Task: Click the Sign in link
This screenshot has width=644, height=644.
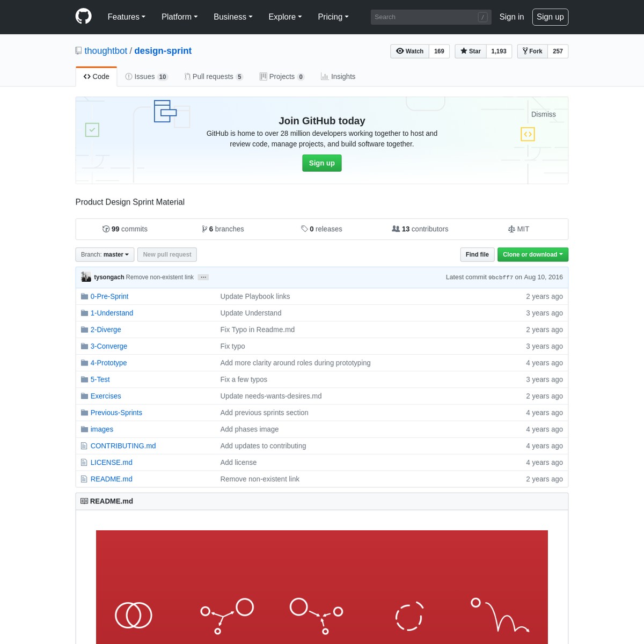Action: click(x=511, y=17)
